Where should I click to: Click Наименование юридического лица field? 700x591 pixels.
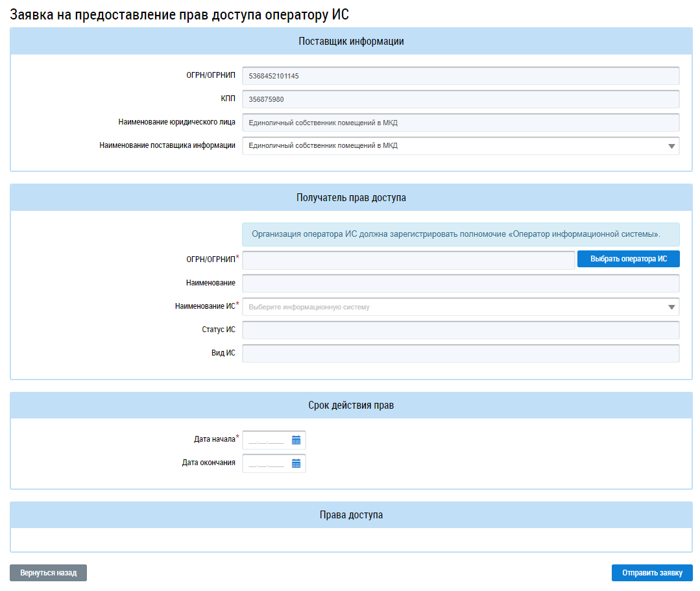coord(460,123)
